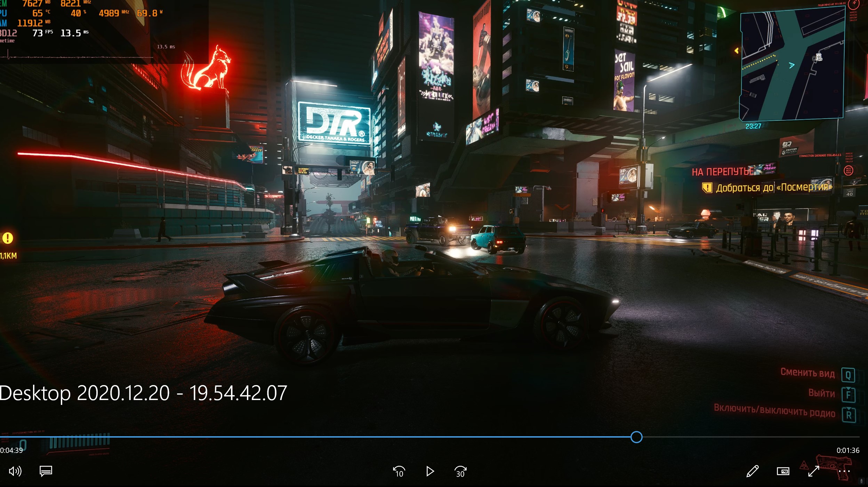868x487 pixels.
Task: Click the remaining time 0:01:36 label
Action: 848,450
